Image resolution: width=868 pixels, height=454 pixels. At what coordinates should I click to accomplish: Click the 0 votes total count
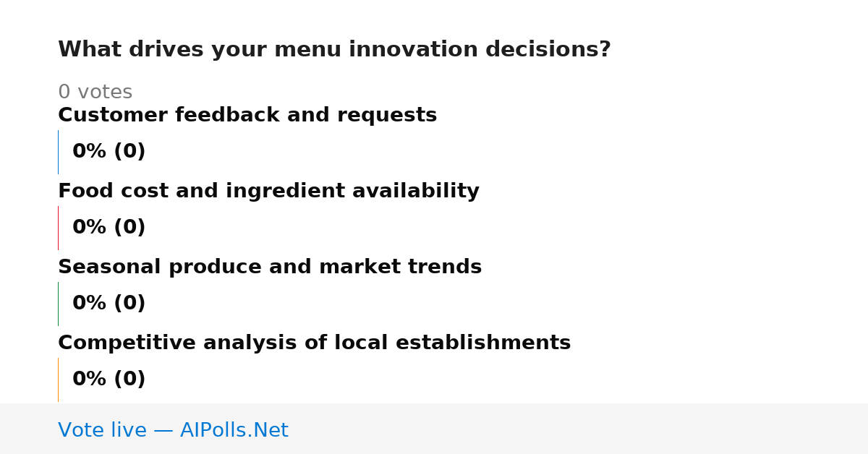click(x=95, y=93)
